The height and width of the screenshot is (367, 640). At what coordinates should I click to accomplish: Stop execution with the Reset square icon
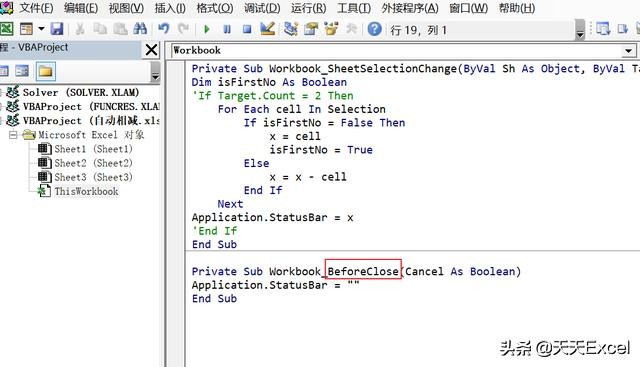pyautogui.click(x=247, y=29)
